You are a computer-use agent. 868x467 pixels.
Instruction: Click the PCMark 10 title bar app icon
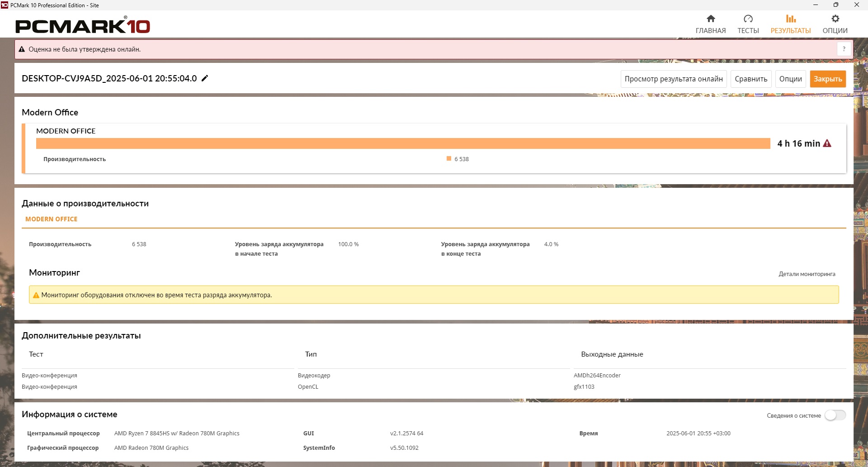click(x=5, y=5)
